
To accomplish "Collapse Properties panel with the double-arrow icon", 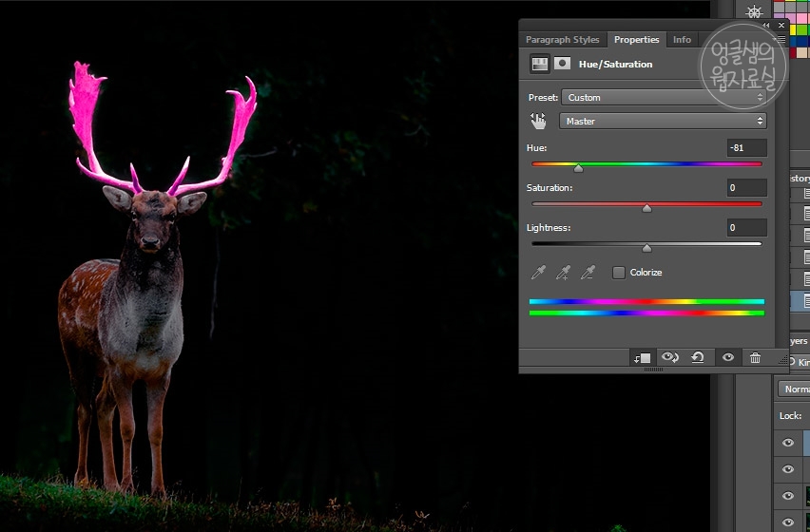I will coord(766,25).
